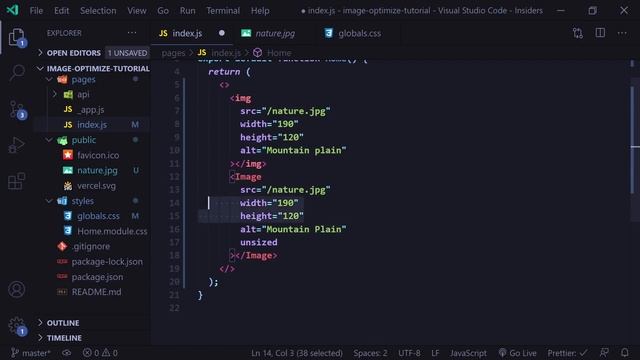Screen dimensions: 640x360
Task: Open Source Control view with badge
Action: click(17, 109)
